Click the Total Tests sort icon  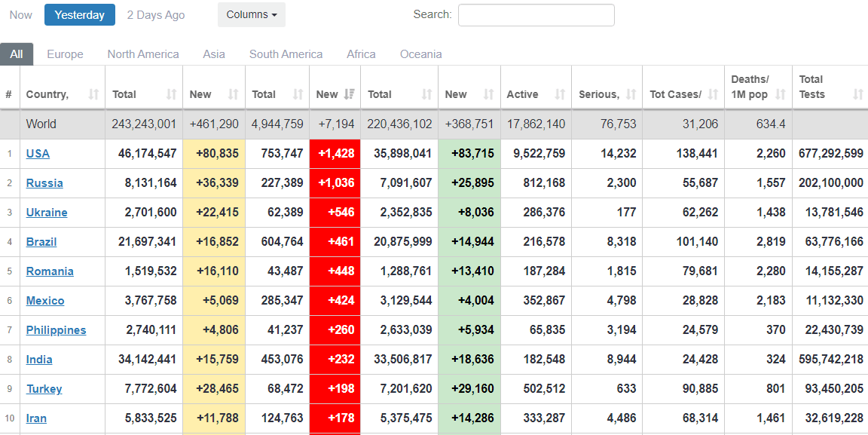[x=857, y=94]
